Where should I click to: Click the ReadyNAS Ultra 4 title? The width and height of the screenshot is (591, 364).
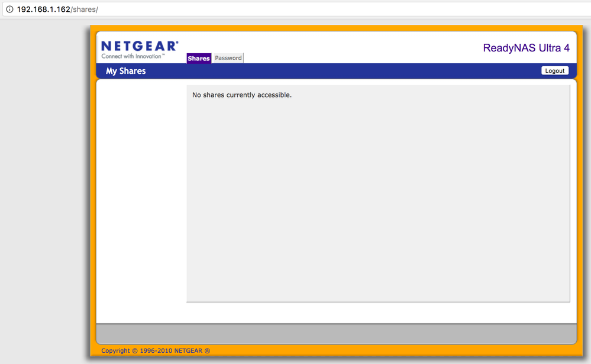(x=526, y=48)
